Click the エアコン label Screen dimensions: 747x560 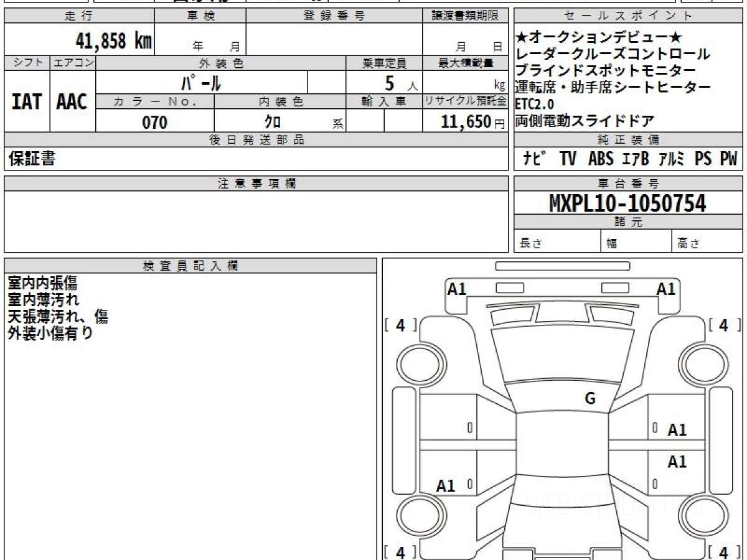tap(73, 63)
